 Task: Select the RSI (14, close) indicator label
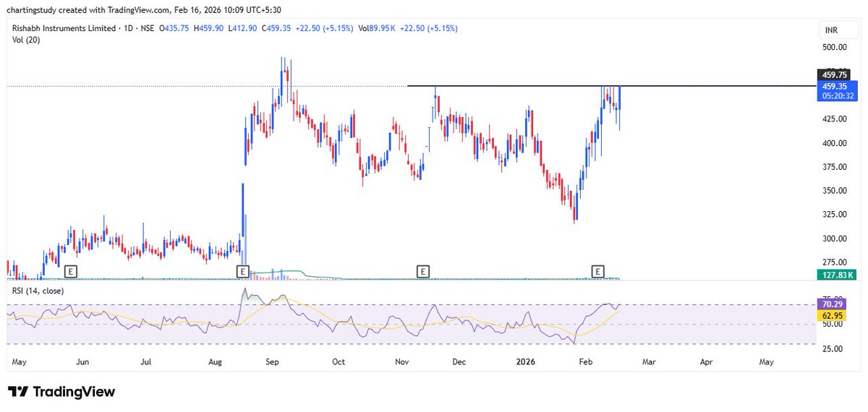[x=38, y=291]
